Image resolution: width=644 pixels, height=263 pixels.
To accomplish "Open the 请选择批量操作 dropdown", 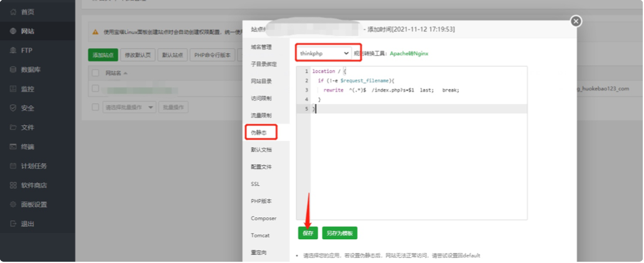I will (x=129, y=107).
